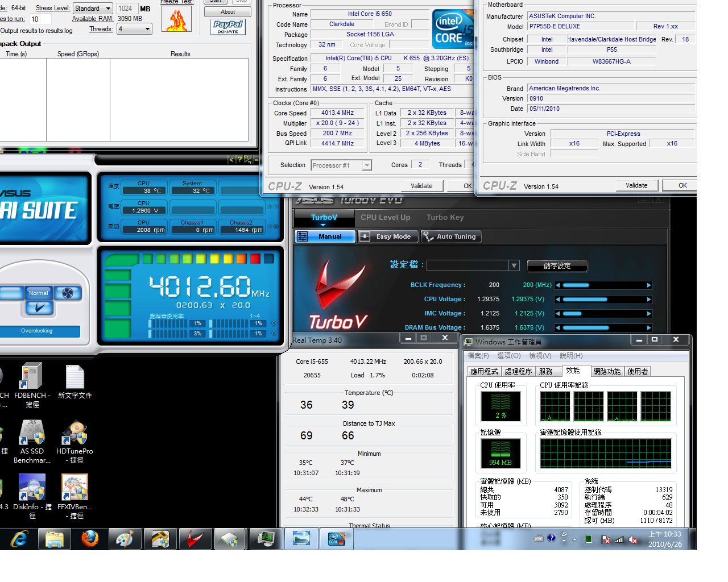728x582 pixels.
Task: Launch Firefox from the taskbar
Action: click(x=90, y=539)
